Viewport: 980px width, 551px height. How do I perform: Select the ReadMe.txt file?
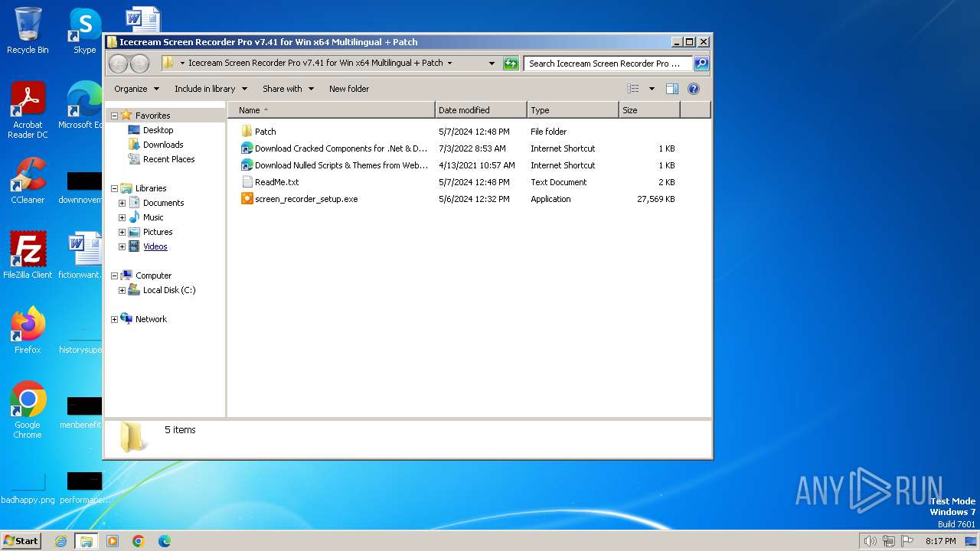point(276,182)
